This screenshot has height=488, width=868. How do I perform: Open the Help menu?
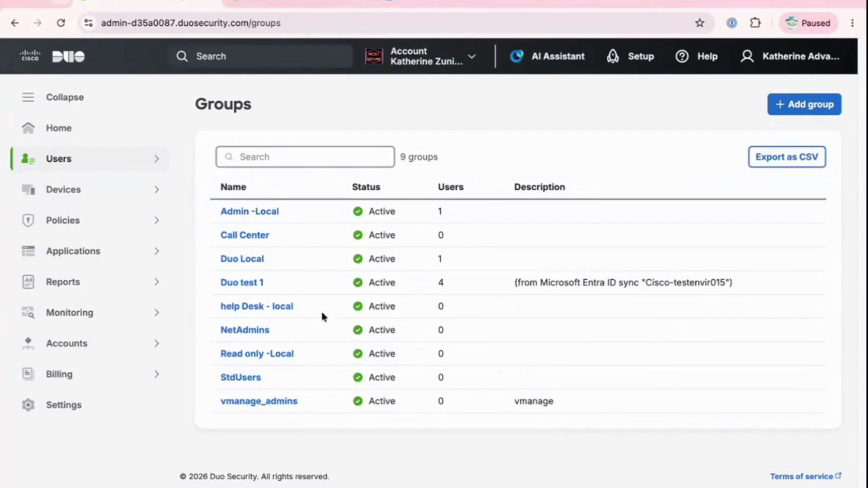pyautogui.click(x=696, y=56)
